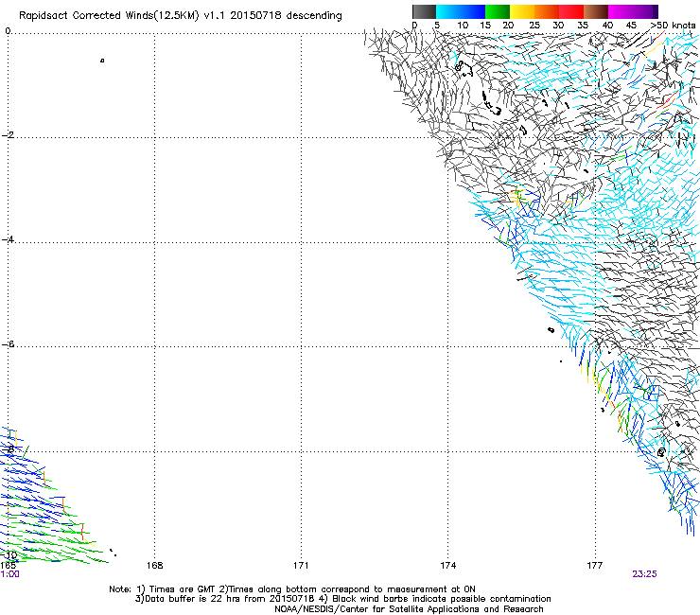
Task: Click the NOAA/NESDIS credit line
Action: (409, 609)
